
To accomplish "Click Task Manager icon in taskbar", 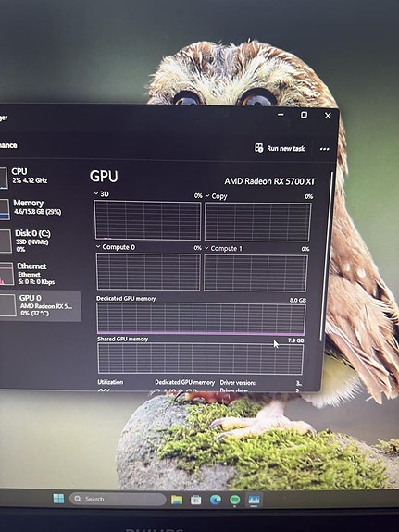I will pos(254,500).
